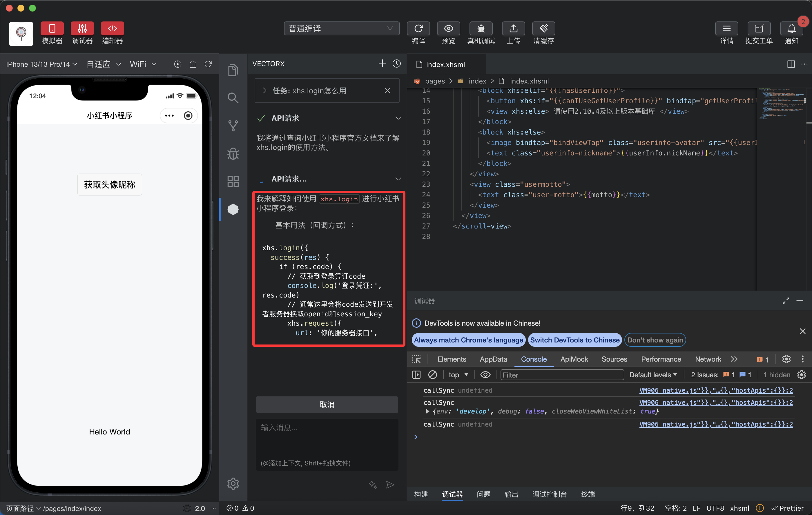Toggle the 模拟器 simulator panel button

click(x=52, y=29)
